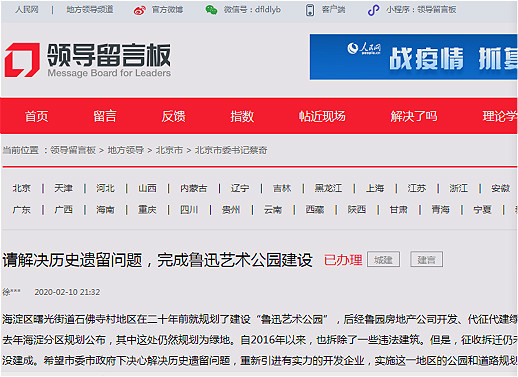The width and height of the screenshot is (518, 377).
Task: Click the 战疫情 banner image
Action: (413, 57)
